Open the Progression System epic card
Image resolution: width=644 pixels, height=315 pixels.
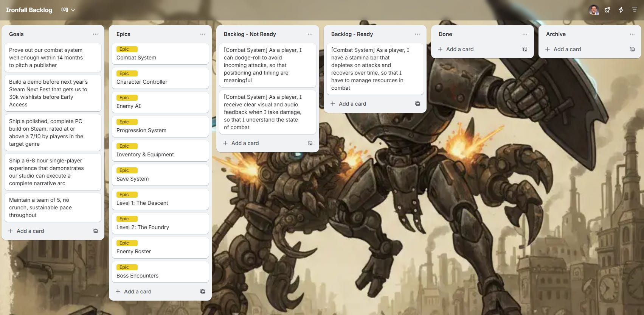pos(160,126)
